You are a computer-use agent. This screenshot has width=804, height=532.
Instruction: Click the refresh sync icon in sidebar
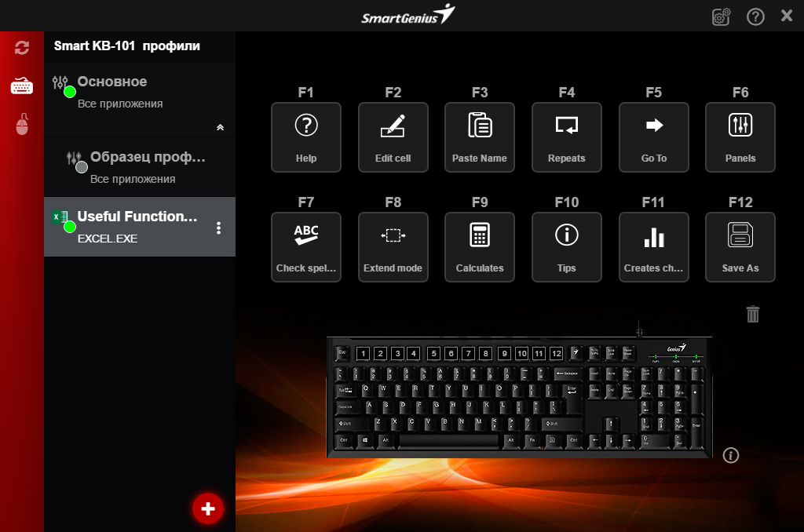tap(22, 48)
